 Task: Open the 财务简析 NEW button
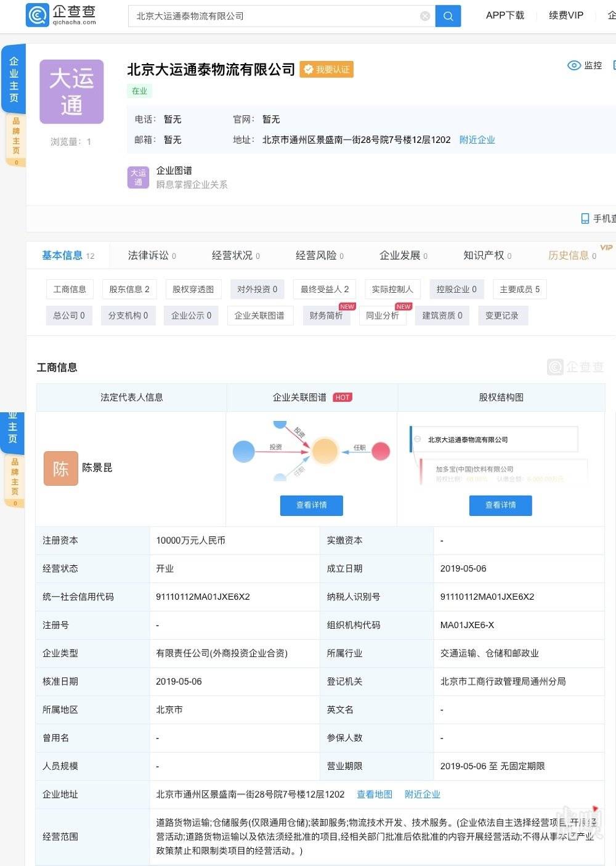326,316
